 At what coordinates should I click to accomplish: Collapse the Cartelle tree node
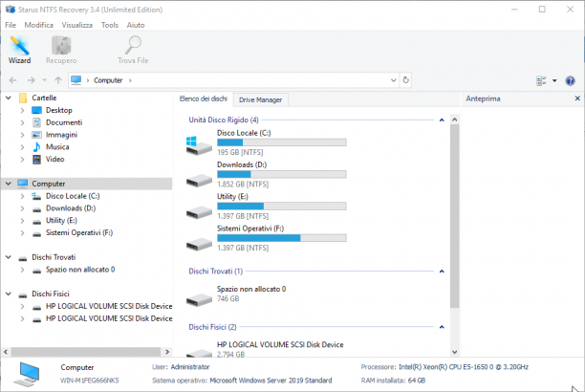pos(9,98)
